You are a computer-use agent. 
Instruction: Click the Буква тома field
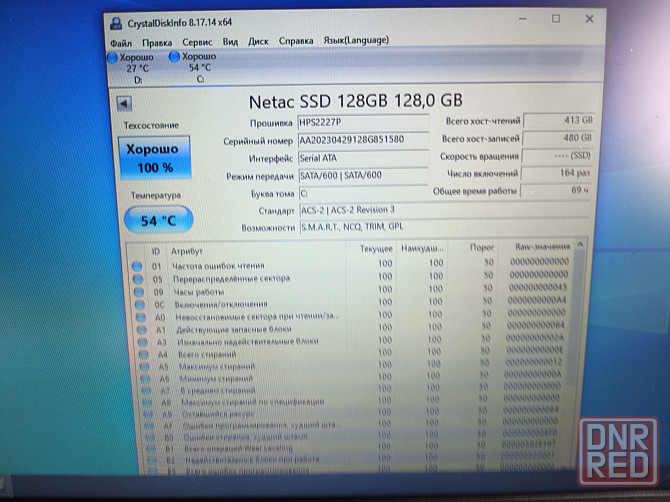point(363,193)
